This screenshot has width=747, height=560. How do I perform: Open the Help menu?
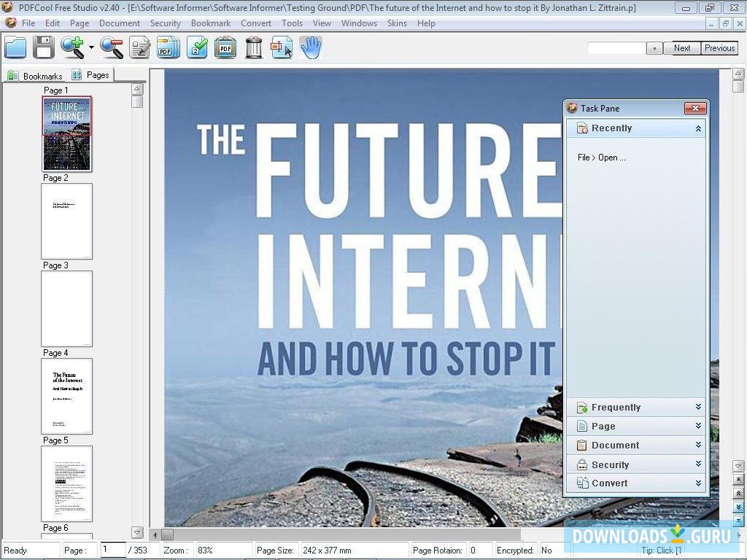point(426,23)
